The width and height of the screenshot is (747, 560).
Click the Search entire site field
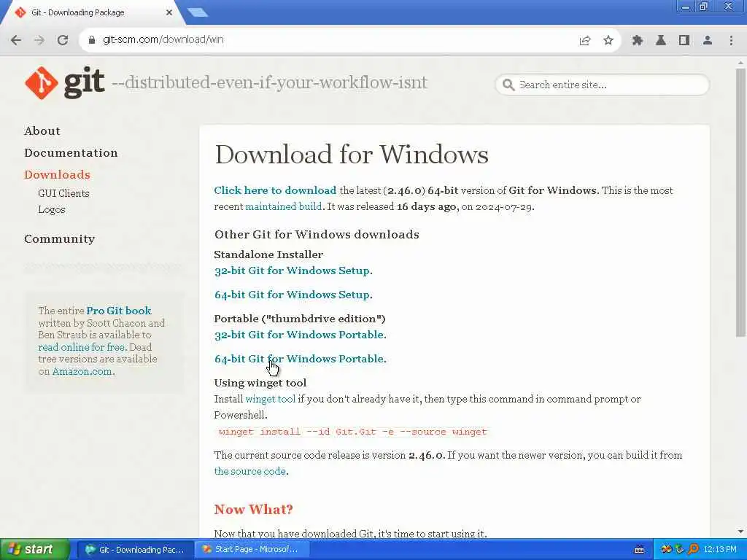click(x=602, y=85)
